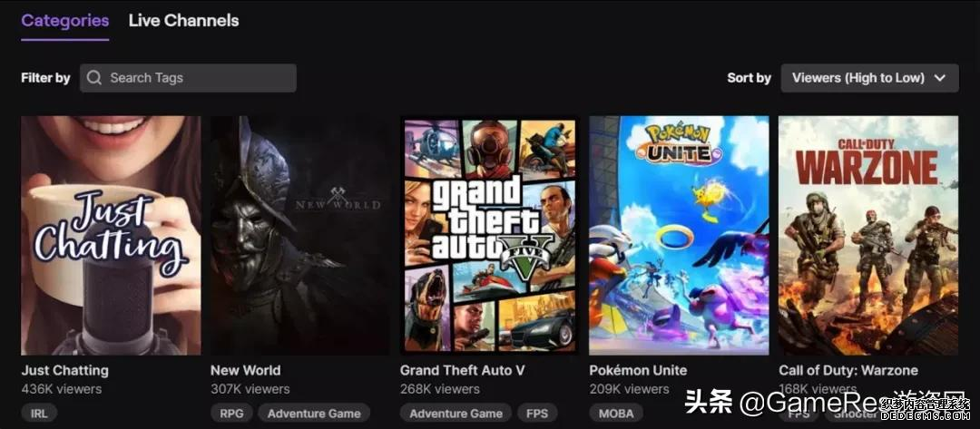980x429 pixels.
Task: Click the New World title link
Action: [x=246, y=370]
